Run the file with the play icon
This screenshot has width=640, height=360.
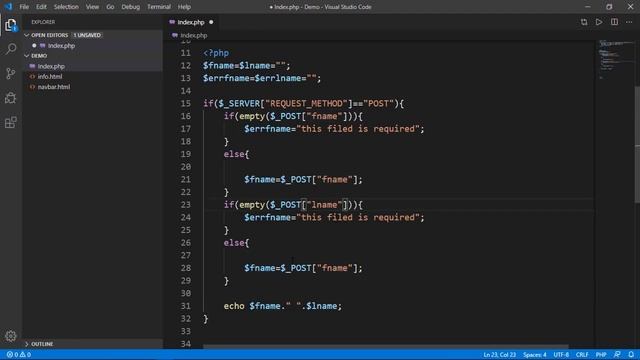pos(599,22)
